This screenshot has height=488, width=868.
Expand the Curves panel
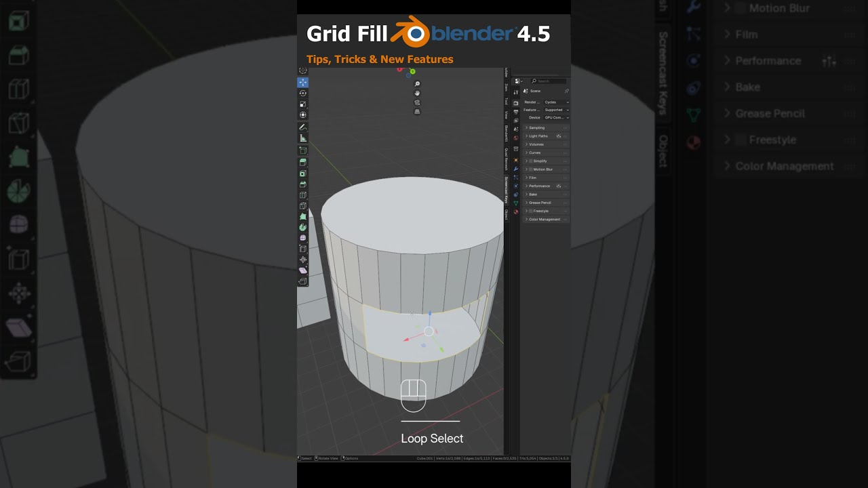(x=546, y=152)
